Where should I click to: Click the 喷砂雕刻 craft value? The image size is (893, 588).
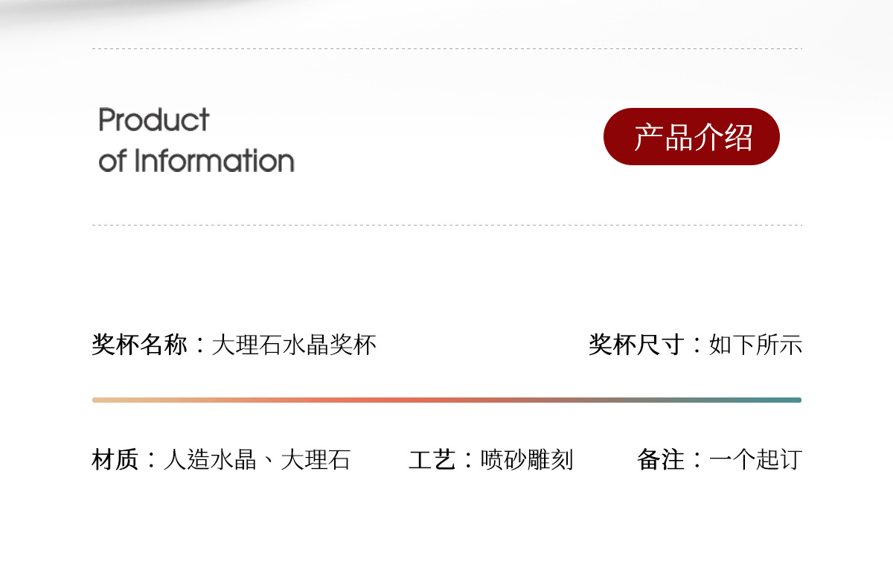[527, 459]
